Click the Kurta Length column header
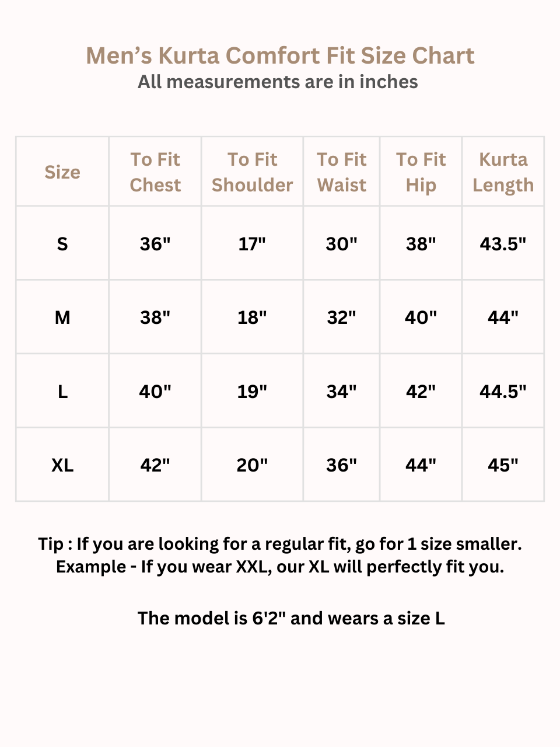This screenshot has height=747, width=560. (503, 172)
